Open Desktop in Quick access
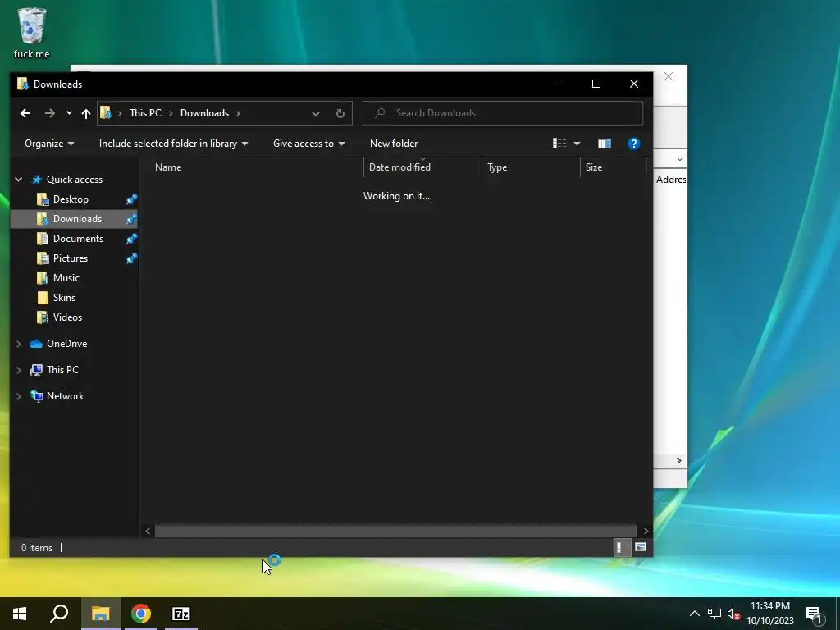840x630 pixels. click(x=71, y=199)
